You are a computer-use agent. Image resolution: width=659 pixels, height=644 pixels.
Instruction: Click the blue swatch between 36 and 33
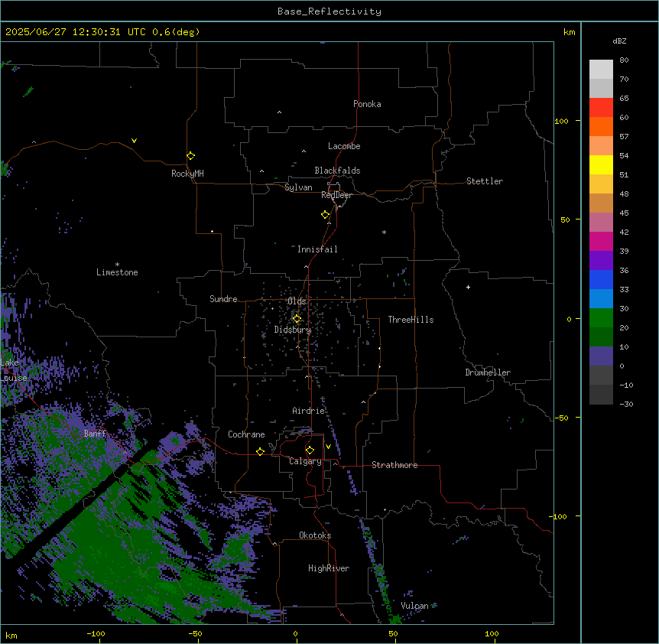(x=601, y=279)
